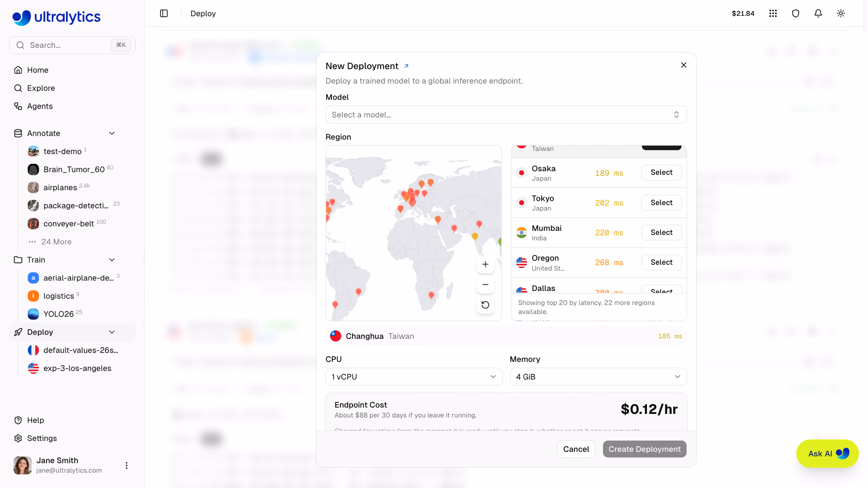
Task: Click the Endpoint Cost $0.12/hr value
Action: click(649, 409)
